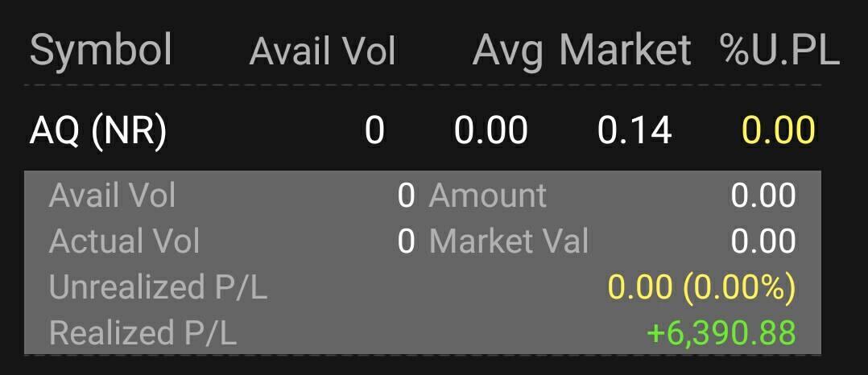
Task: Select Actual Vol label in detail panel
Action: 125,241
